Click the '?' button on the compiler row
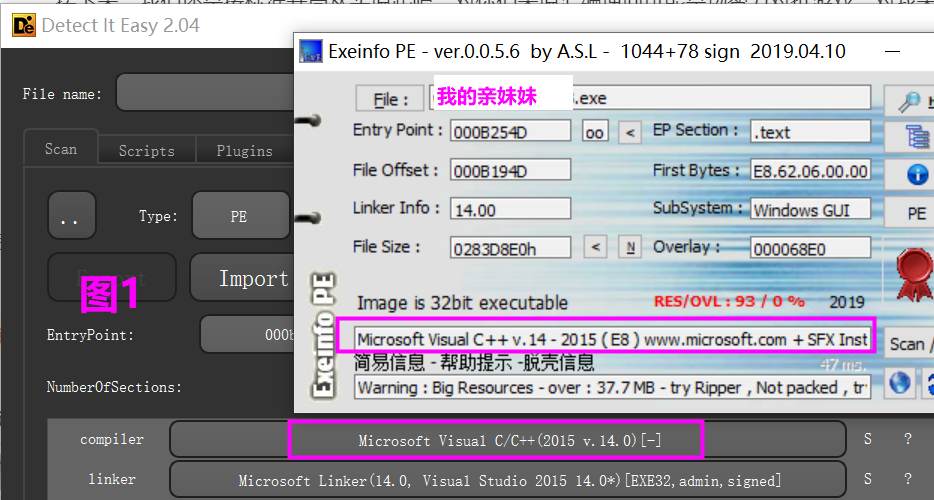934x500 pixels. tap(908, 439)
